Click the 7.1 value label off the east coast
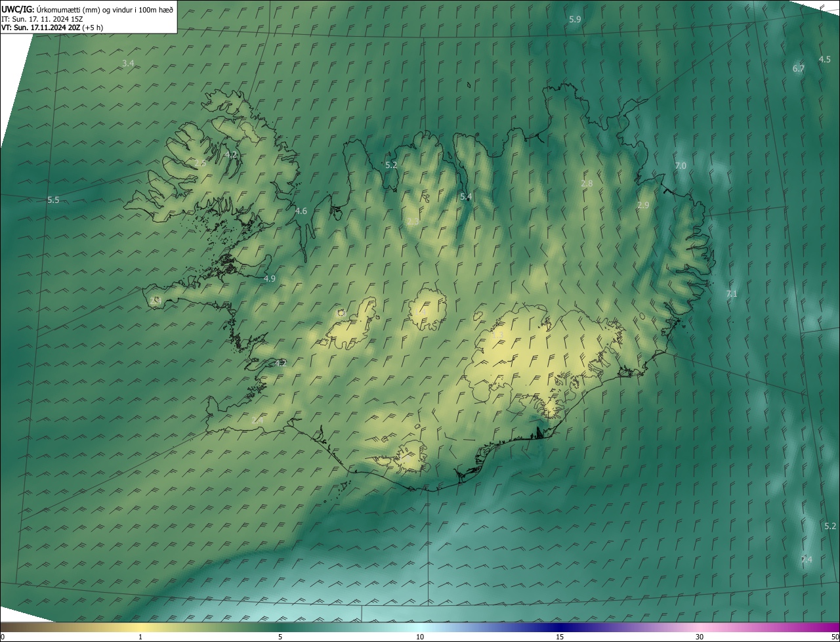Viewport: 840px width, 642px height. [x=732, y=294]
